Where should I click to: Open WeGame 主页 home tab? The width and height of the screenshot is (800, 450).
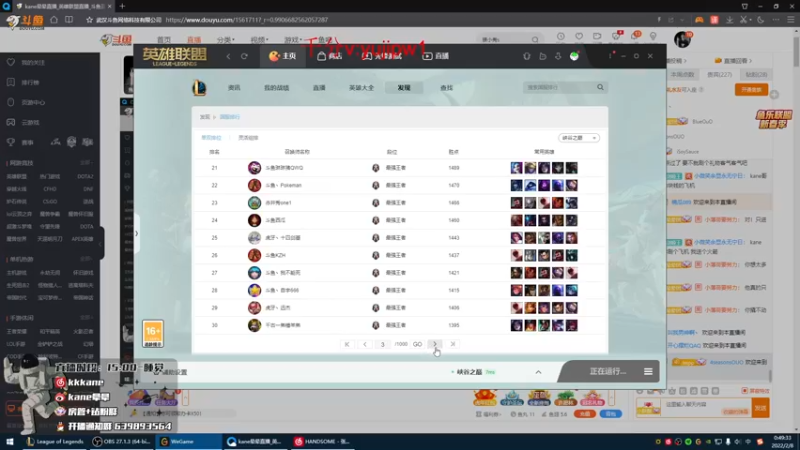coord(283,56)
